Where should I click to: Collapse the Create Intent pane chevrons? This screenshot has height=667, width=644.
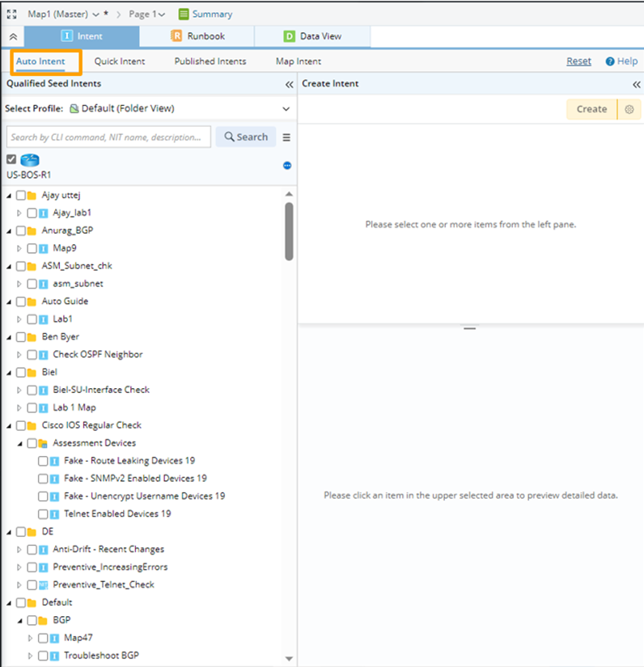click(x=637, y=84)
